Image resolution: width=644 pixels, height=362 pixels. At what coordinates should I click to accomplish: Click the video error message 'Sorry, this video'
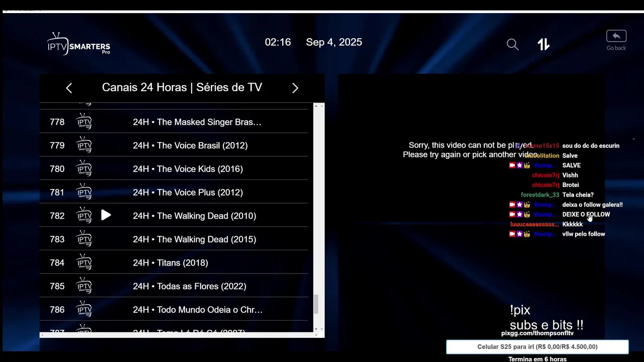(470, 150)
